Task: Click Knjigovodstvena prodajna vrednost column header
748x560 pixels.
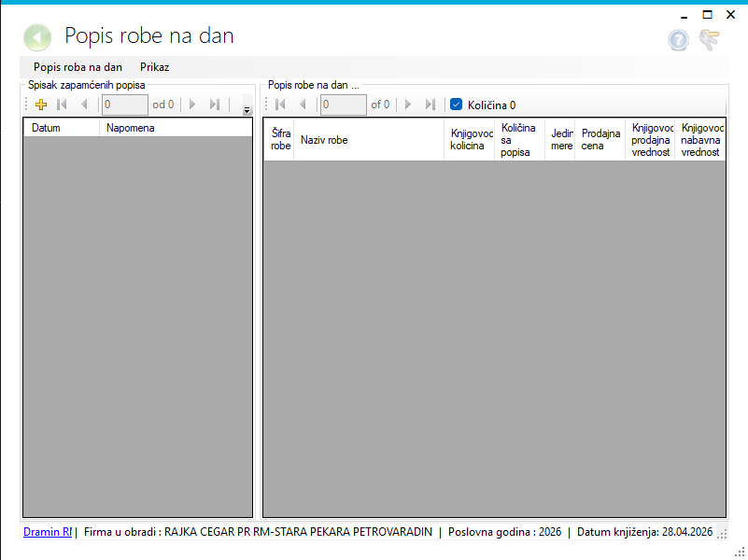Action: (x=650, y=140)
